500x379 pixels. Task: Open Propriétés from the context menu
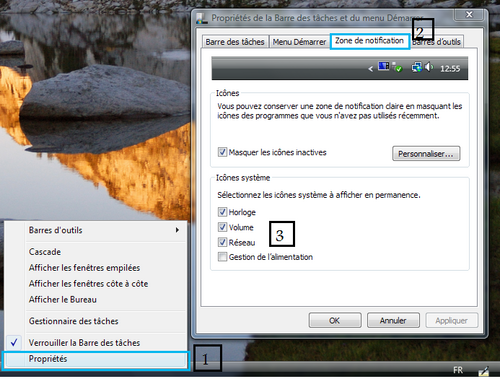pyautogui.click(x=96, y=359)
